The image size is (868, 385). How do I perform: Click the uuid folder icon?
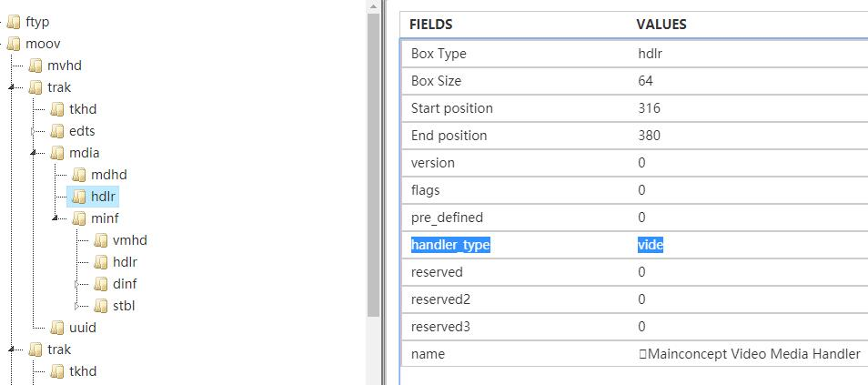[x=57, y=328]
